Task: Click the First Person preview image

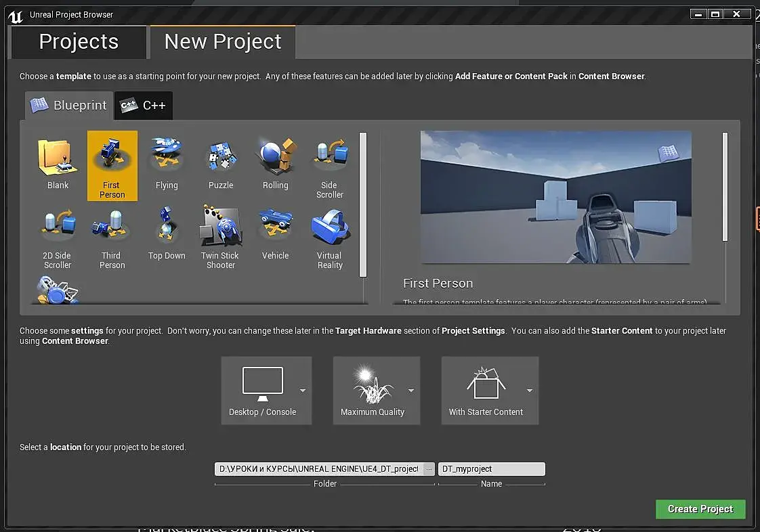Action: pyautogui.click(x=556, y=197)
